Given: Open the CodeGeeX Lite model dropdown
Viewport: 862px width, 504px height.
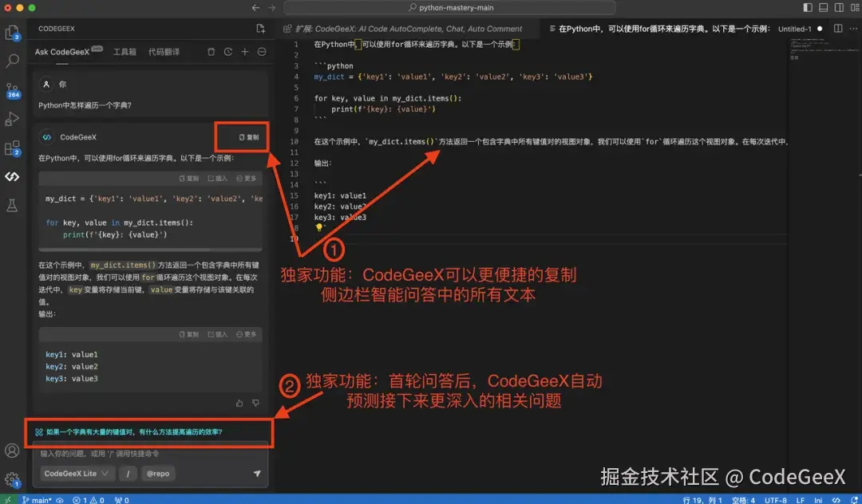Looking at the screenshot, I should pyautogui.click(x=77, y=473).
